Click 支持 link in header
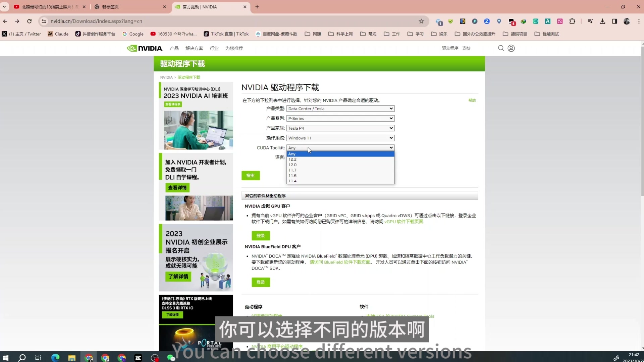644x362 pixels. pyautogui.click(x=466, y=48)
